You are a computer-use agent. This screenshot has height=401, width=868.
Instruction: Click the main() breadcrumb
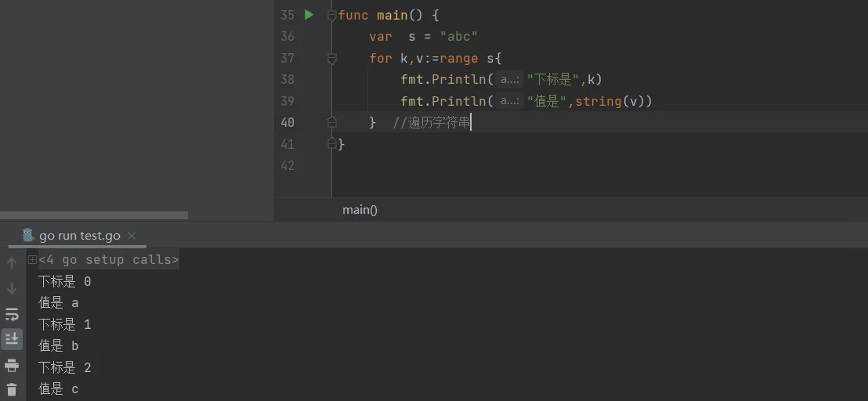coord(360,210)
